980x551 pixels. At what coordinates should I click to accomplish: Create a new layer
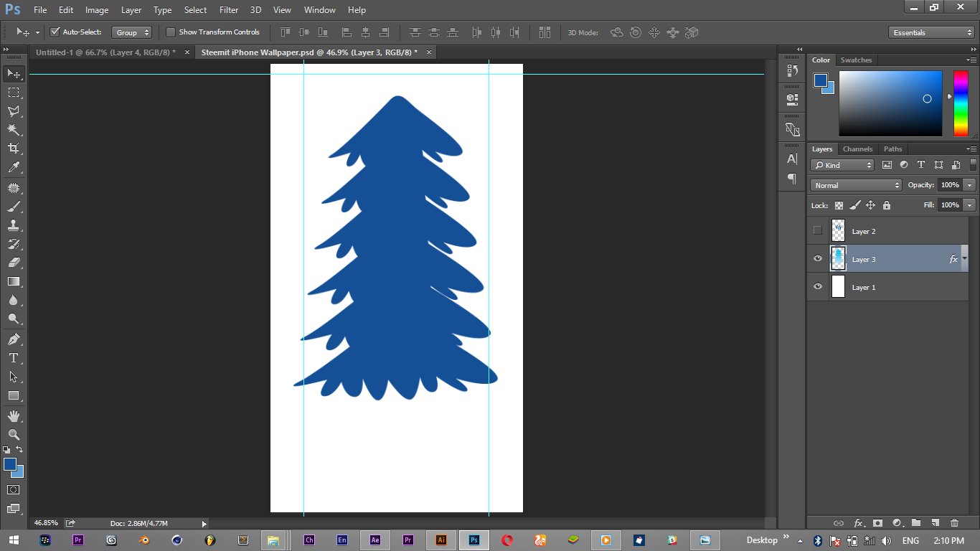click(935, 523)
